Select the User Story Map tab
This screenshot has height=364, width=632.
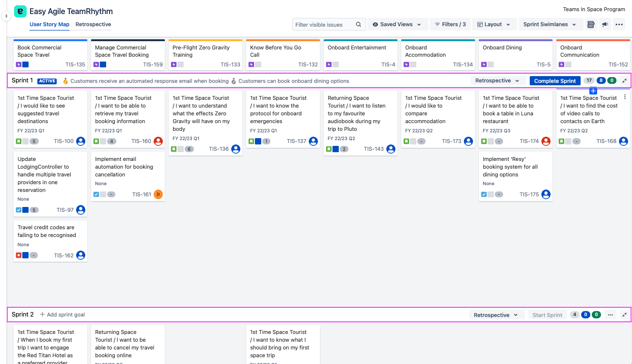49,24
